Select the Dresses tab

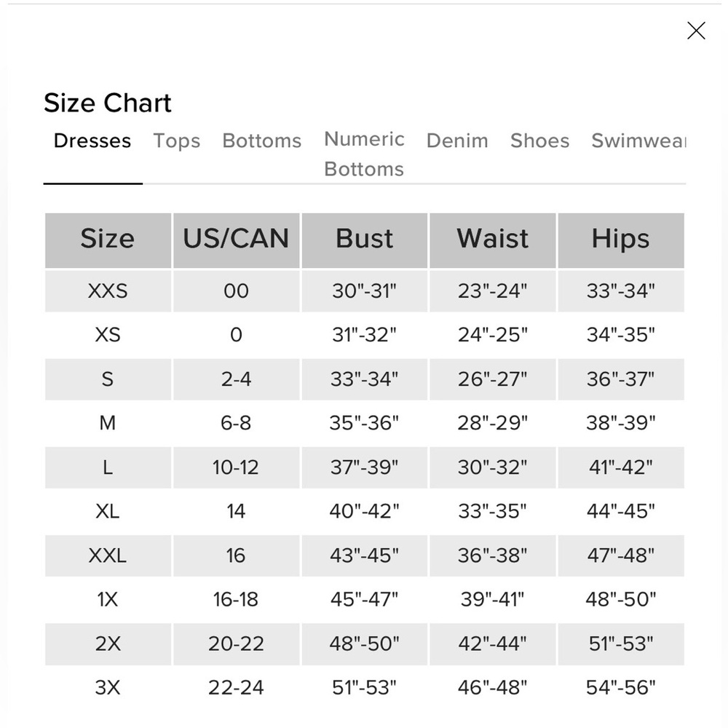[x=92, y=141]
